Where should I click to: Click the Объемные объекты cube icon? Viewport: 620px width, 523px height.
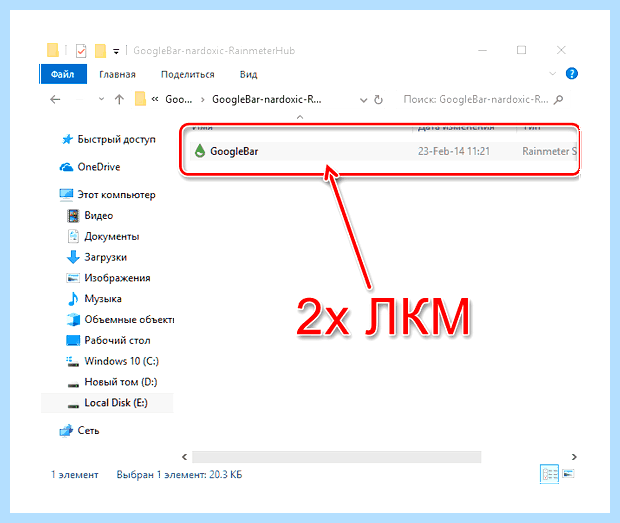click(74, 319)
